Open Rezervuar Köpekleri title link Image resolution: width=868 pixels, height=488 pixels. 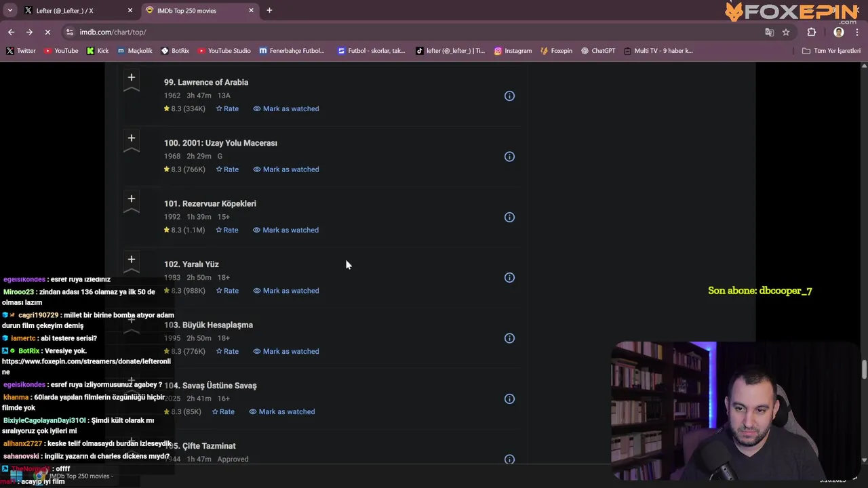pos(210,203)
